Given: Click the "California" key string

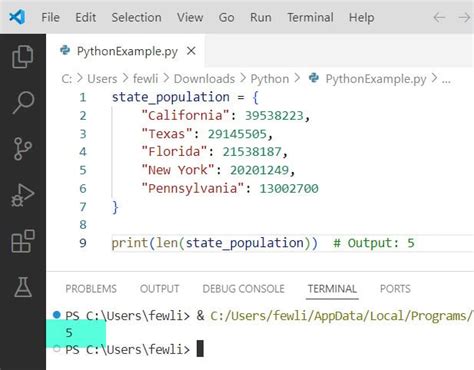Looking at the screenshot, I should pos(186,116).
